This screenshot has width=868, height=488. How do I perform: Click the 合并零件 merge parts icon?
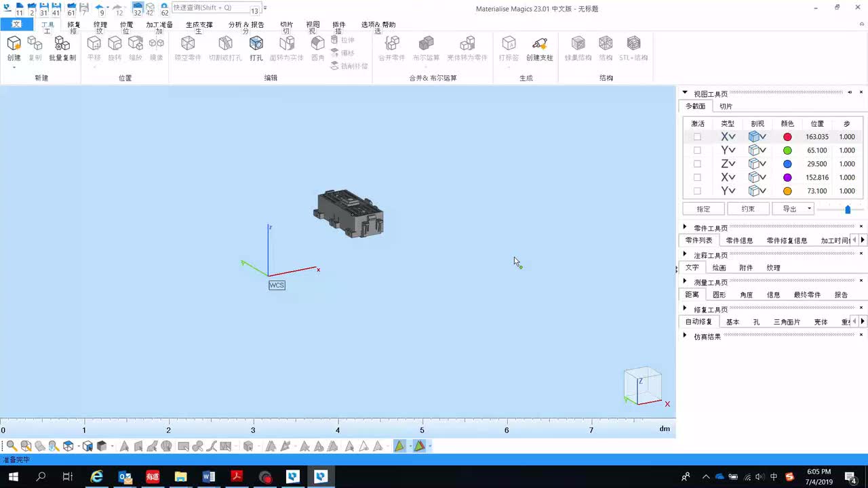391,44
